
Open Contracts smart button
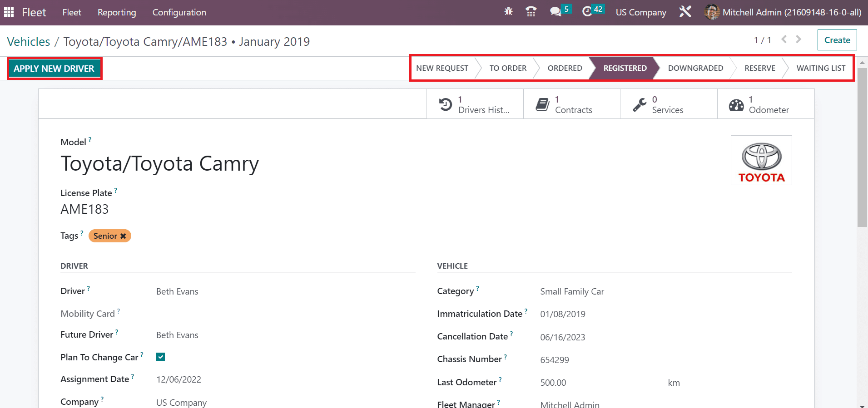click(x=572, y=104)
